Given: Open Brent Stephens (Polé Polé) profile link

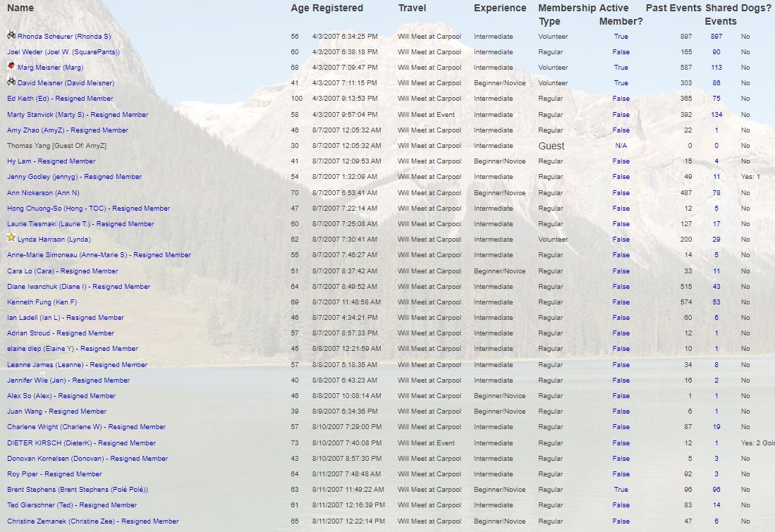Looking at the screenshot, I should pyautogui.click(x=78, y=490).
